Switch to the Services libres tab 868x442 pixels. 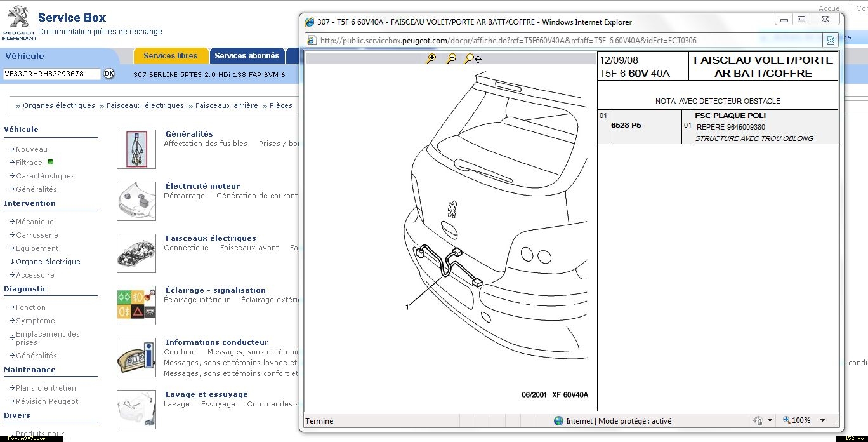(171, 56)
